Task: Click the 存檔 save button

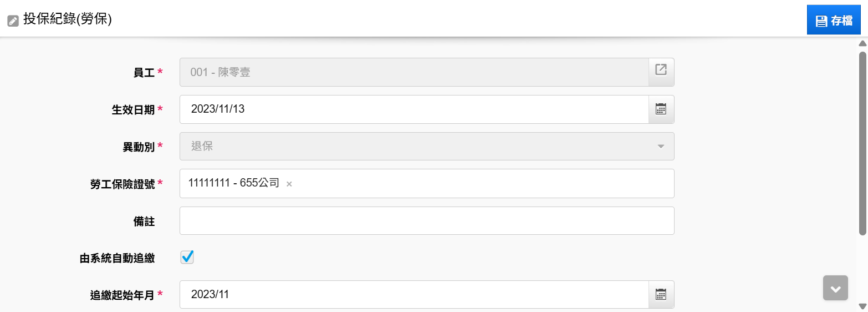Action: tap(834, 21)
